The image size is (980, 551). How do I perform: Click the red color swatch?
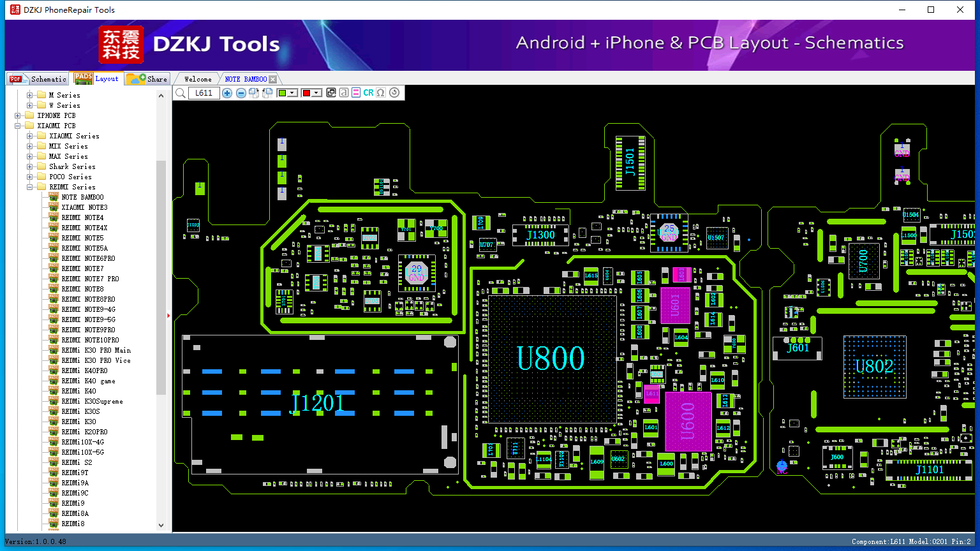(306, 93)
